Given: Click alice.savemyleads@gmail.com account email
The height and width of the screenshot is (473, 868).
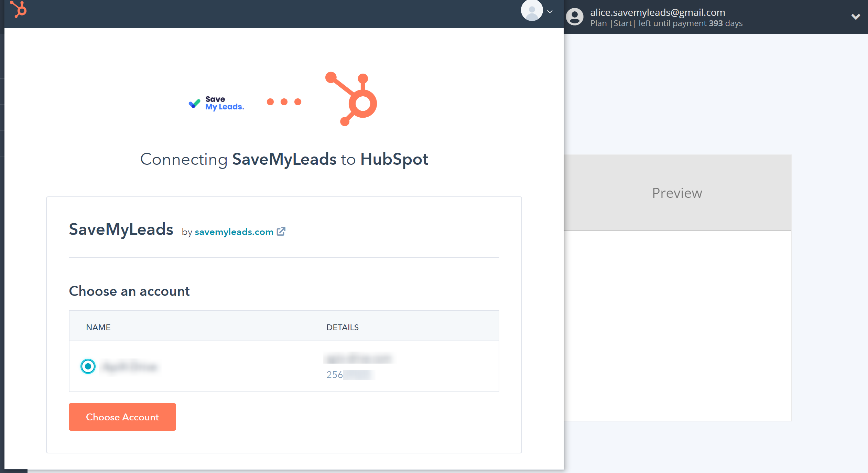Looking at the screenshot, I should 658,12.
